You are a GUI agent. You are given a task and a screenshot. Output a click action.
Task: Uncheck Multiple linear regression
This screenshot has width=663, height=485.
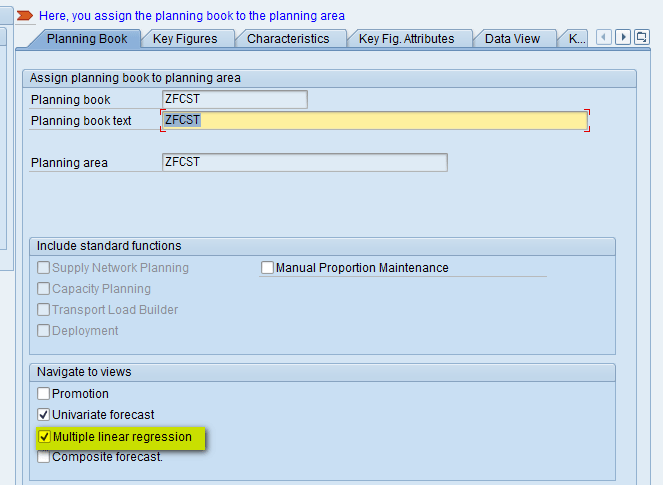[x=44, y=437]
